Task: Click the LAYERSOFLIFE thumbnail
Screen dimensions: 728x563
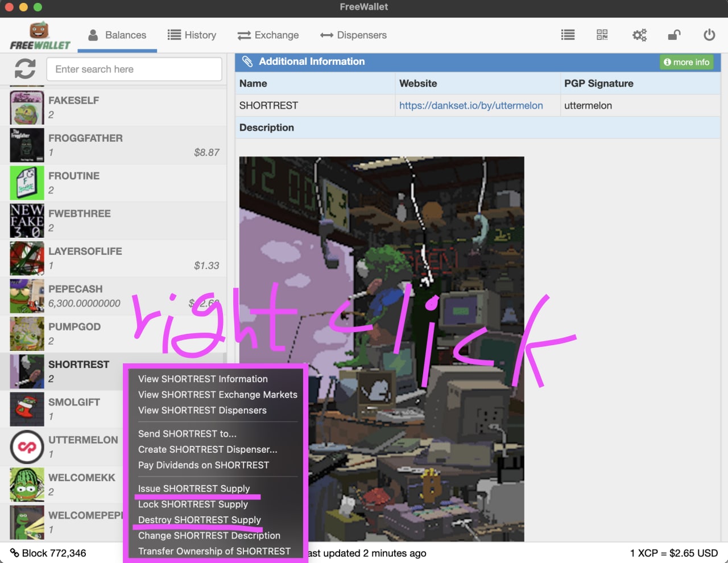Action: [27, 258]
